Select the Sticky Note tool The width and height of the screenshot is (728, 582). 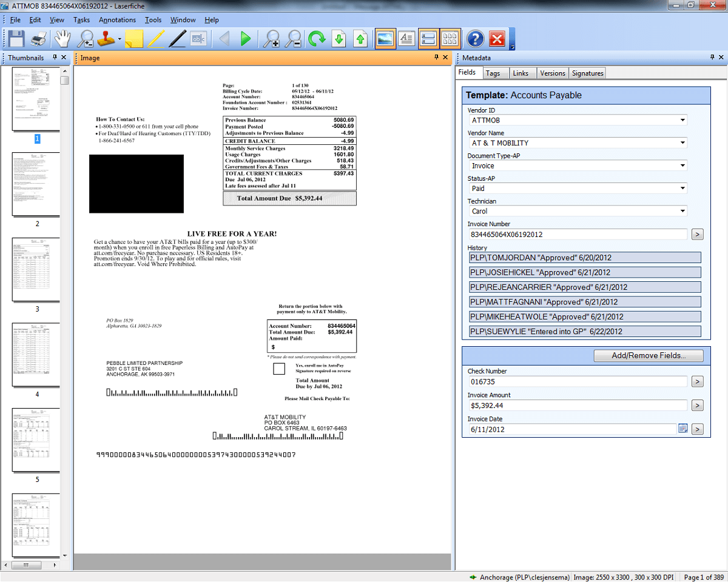pyautogui.click(x=133, y=39)
